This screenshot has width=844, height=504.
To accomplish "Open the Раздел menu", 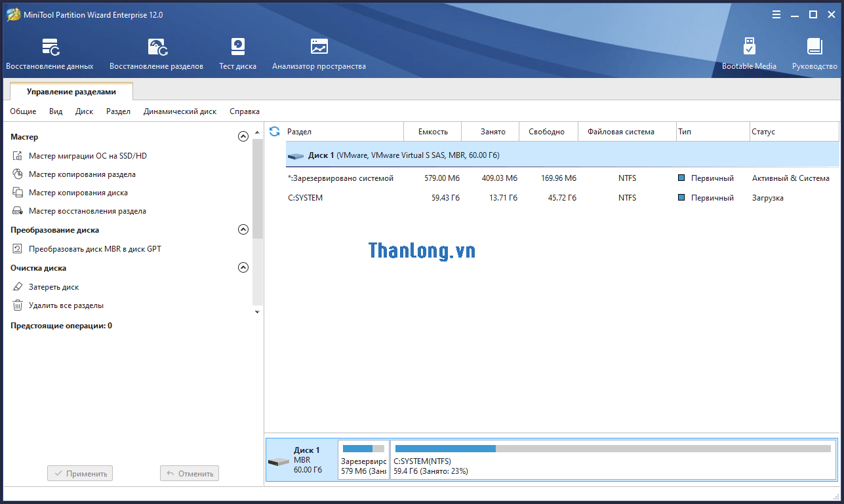I will (x=118, y=111).
